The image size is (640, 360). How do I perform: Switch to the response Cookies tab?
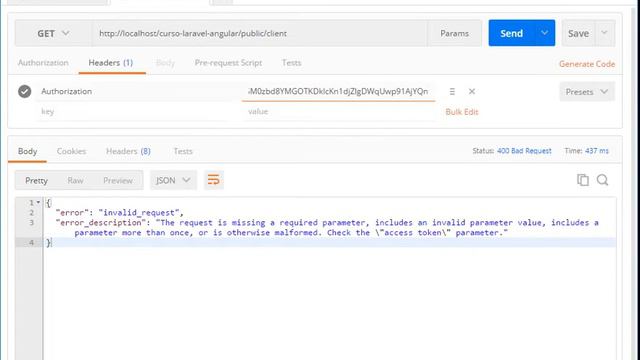(x=71, y=151)
